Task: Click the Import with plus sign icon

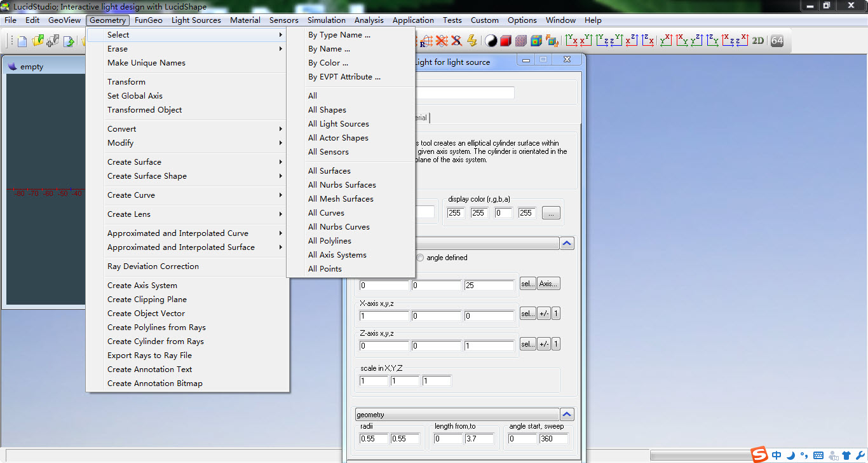Action: point(53,41)
